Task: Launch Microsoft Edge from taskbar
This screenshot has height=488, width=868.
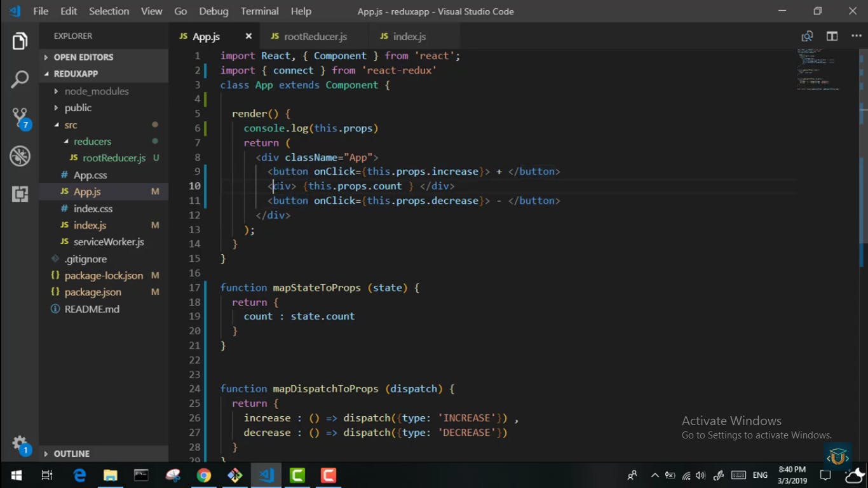Action: click(x=80, y=475)
